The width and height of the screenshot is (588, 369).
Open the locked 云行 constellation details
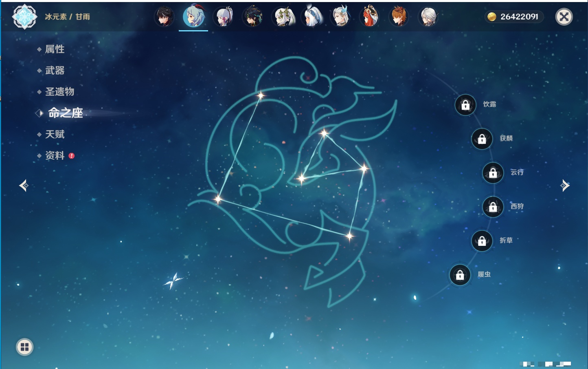pos(493,173)
